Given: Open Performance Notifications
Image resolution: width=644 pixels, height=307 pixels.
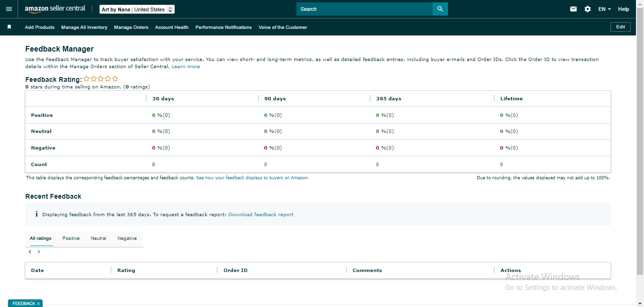Looking at the screenshot, I should point(224,27).
